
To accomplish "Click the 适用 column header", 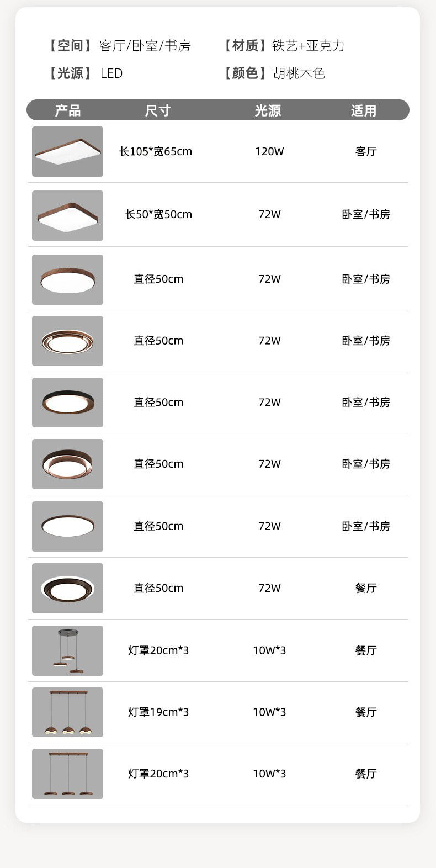I will click(x=364, y=110).
